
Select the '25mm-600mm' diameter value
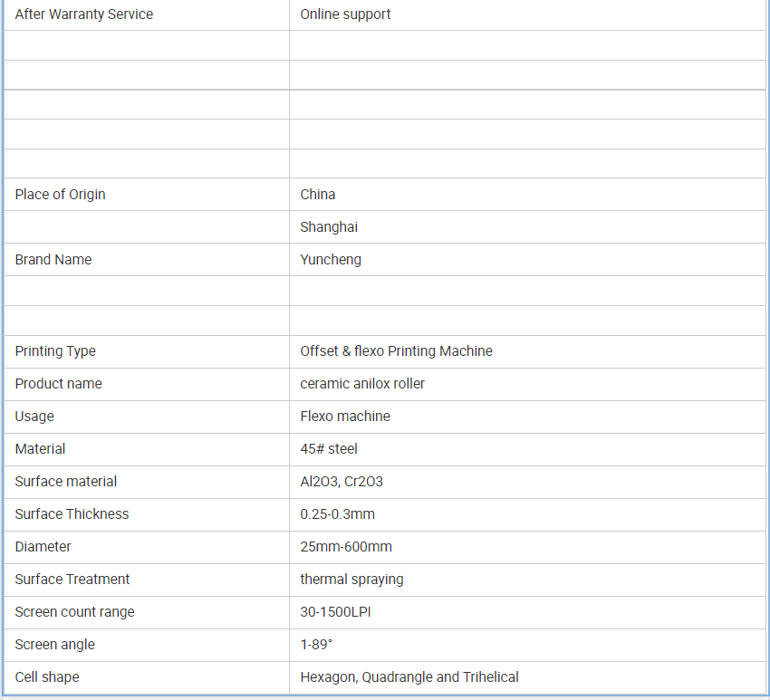point(346,547)
